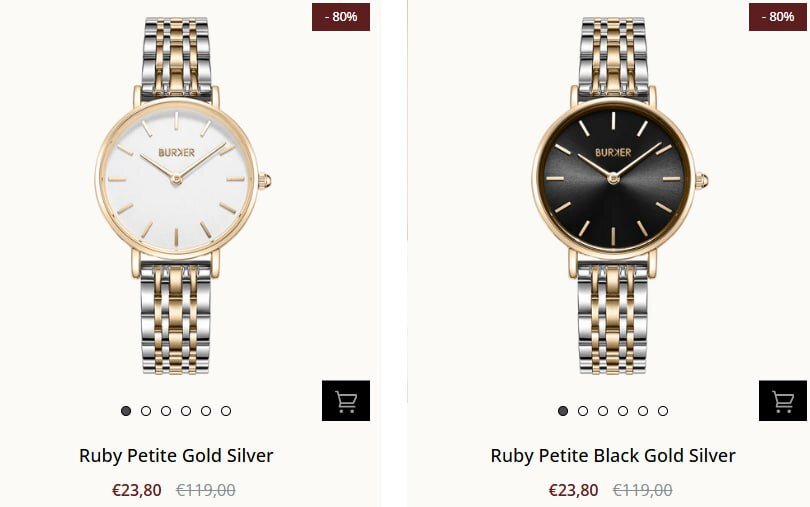
Task: Select fourth image dot for Black Gold Silver watch
Action: point(623,411)
